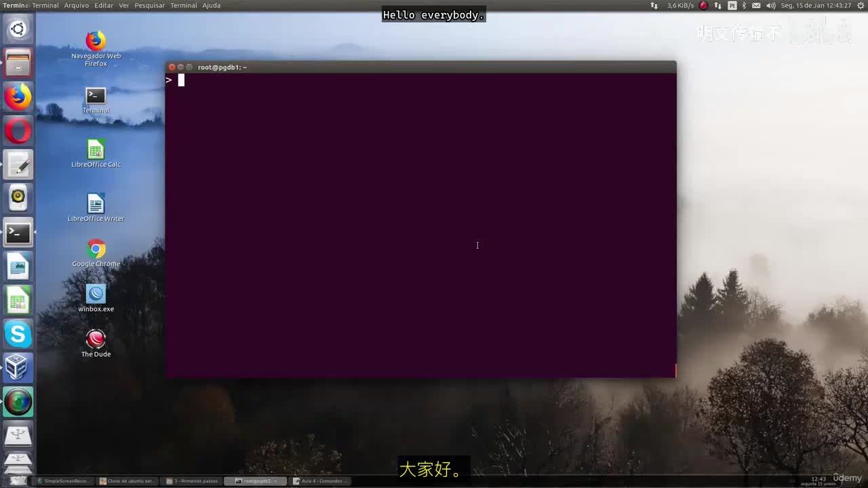Open the Bluetooth indicator
The image size is (868, 488).
point(744,5)
